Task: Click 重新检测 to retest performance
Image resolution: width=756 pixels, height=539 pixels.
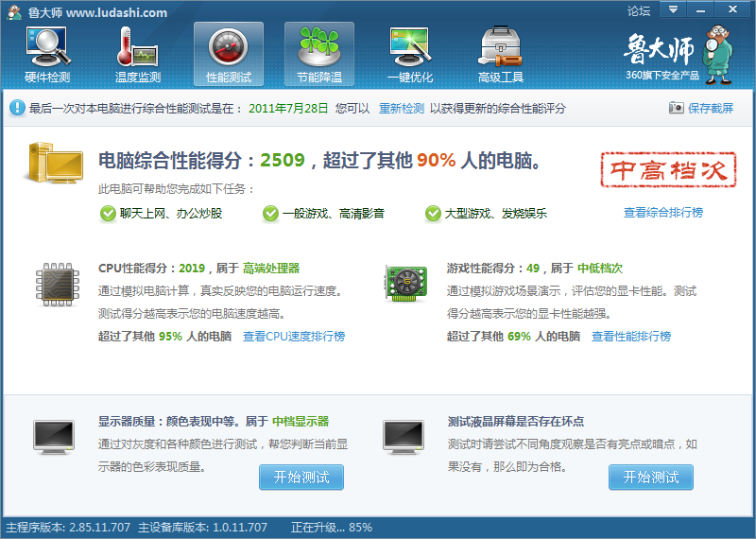Action: (401, 108)
